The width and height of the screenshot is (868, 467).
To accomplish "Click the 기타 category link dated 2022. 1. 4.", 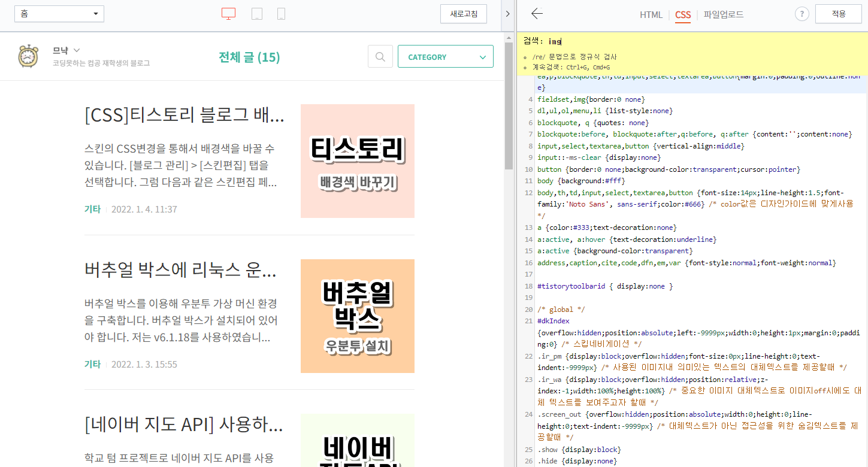I will click(92, 210).
